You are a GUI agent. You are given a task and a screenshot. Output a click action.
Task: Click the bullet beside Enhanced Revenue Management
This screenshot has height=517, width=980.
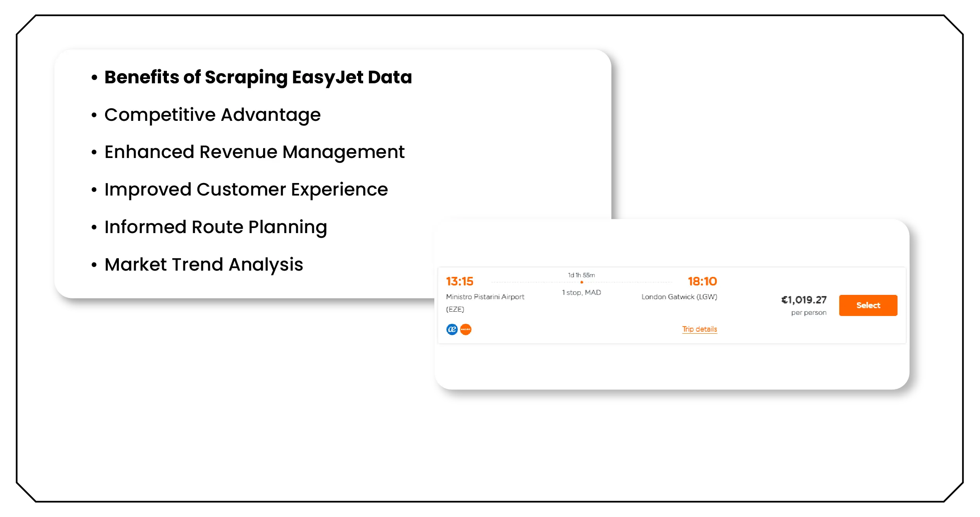click(94, 153)
